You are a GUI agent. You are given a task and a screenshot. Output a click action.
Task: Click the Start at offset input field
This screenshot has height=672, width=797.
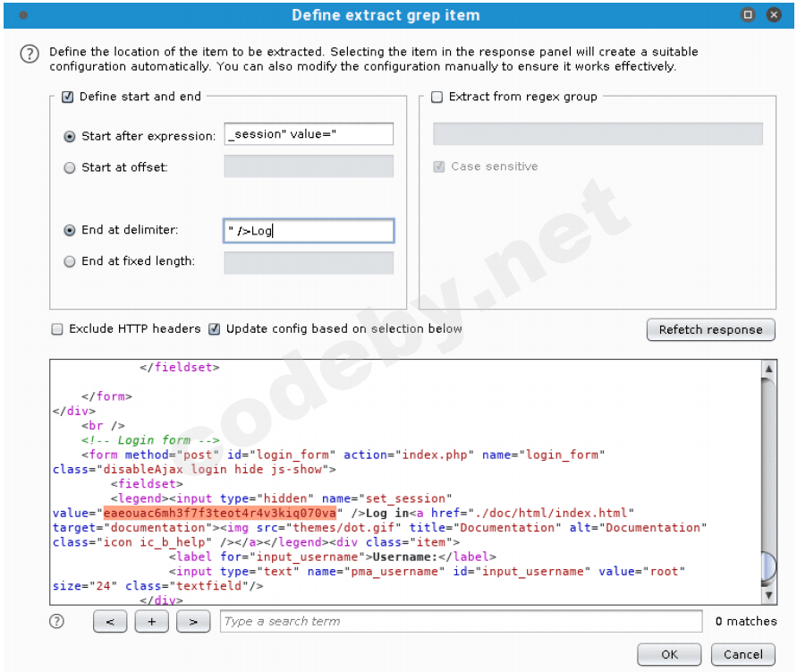(309, 166)
